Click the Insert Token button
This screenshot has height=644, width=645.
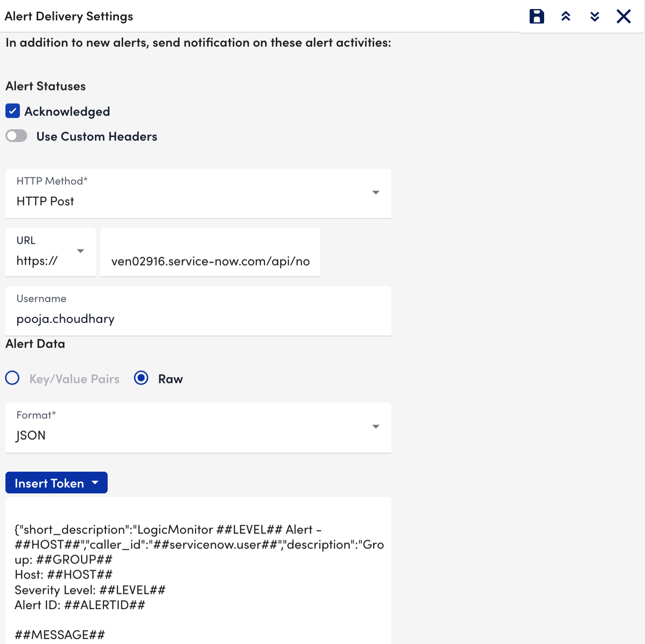(x=50, y=483)
